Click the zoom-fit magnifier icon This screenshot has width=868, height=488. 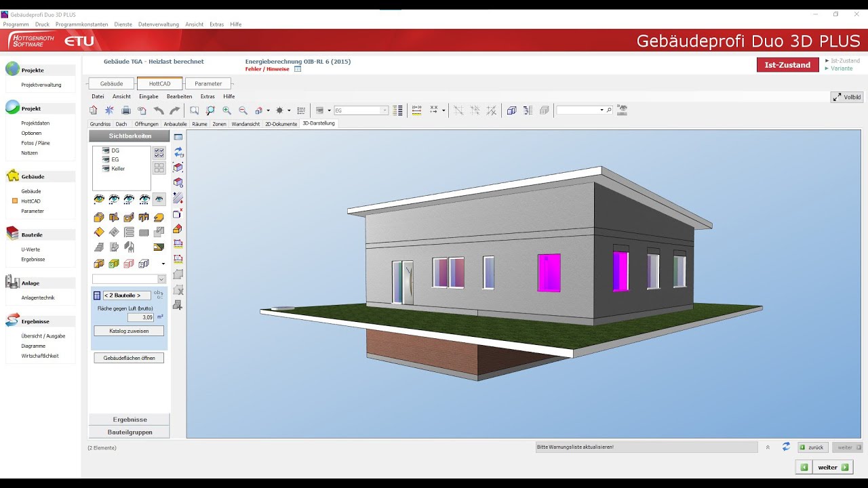click(x=210, y=110)
